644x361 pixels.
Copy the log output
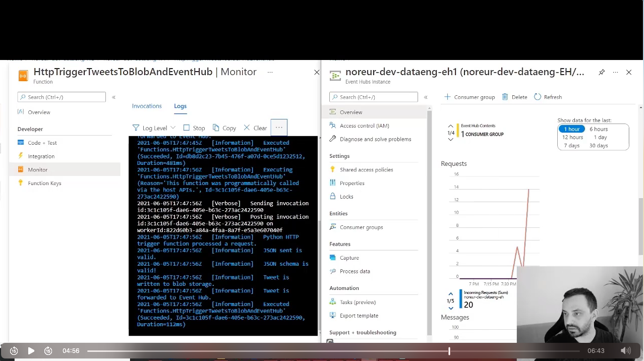coord(224,128)
